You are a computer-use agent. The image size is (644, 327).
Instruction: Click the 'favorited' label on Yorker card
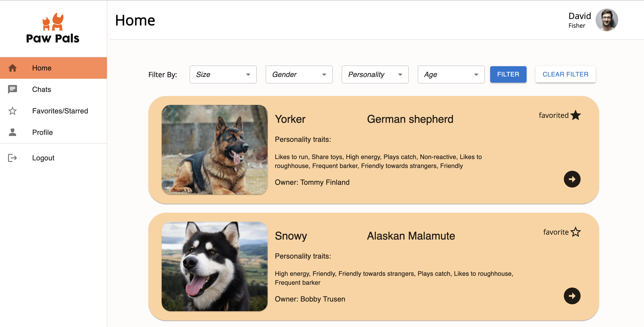(x=553, y=115)
